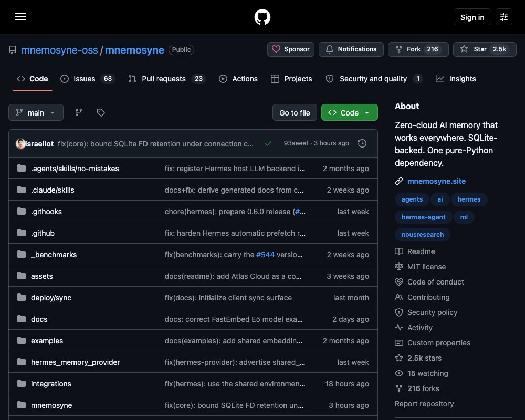This screenshot has width=525, height=420.
Task: Sponsor this repository
Action: 291,49
